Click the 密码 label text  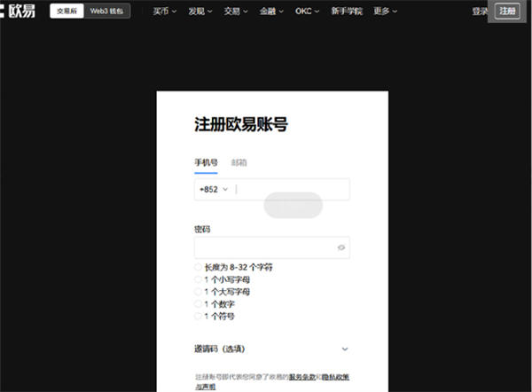tap(202, 229)
